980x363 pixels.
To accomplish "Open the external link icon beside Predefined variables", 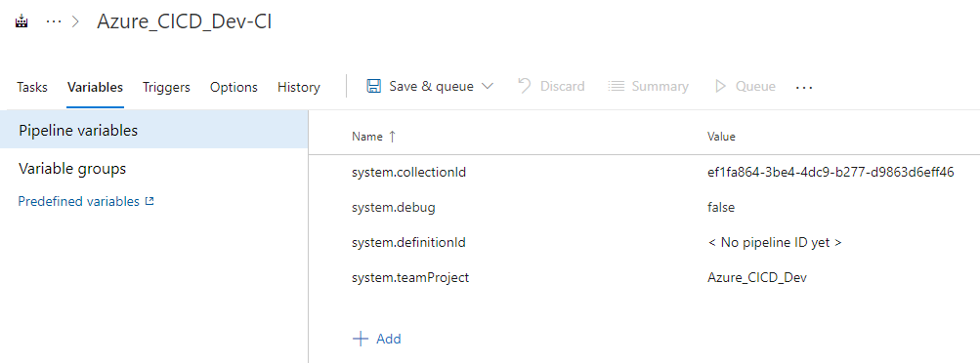I will pyautogui.click(x=149, y=201).
